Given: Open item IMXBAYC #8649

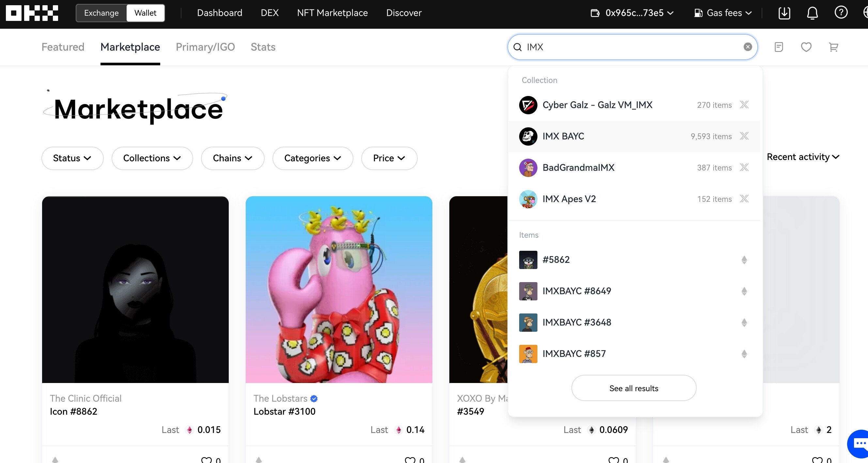Looking at the screenshot, I should click(x=633, y=291).
